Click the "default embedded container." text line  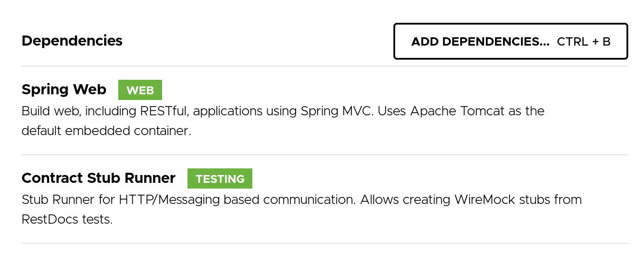point(106,131)
